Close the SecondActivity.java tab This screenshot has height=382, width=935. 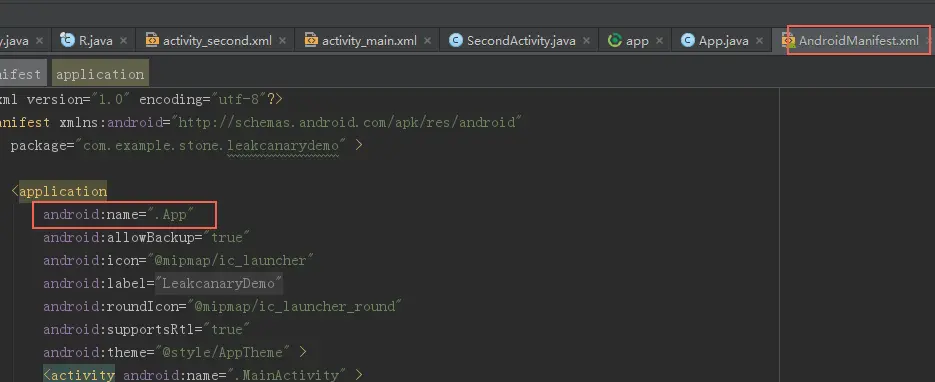(586, 41)
